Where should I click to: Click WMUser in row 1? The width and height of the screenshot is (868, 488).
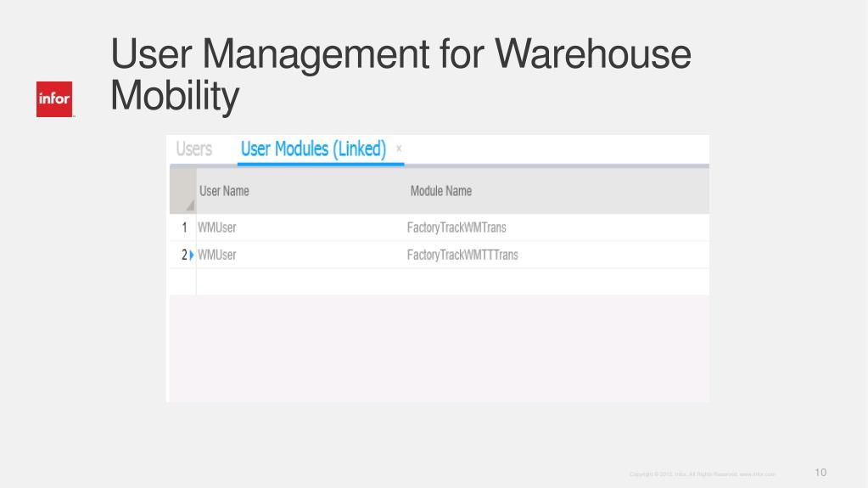point(217,227)
